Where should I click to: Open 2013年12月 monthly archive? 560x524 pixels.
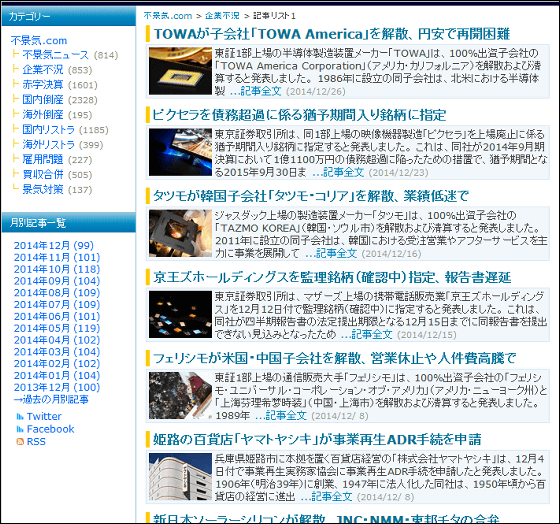click(57, 387)
